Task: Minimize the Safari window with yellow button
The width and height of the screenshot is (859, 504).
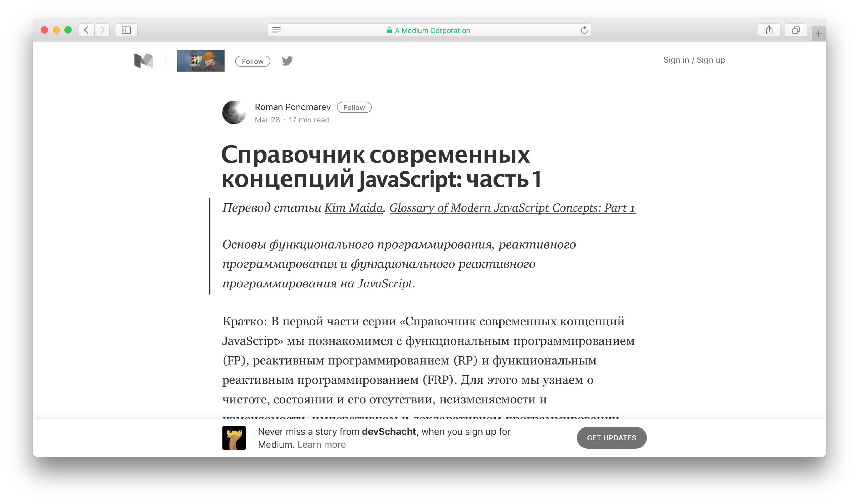Action: 56,30
